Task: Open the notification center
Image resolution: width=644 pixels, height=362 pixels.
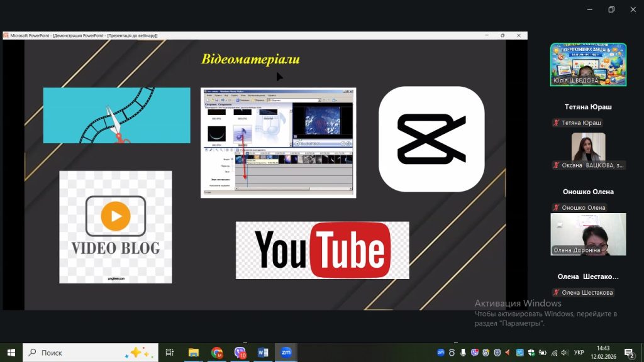Action: coord(628,353)
